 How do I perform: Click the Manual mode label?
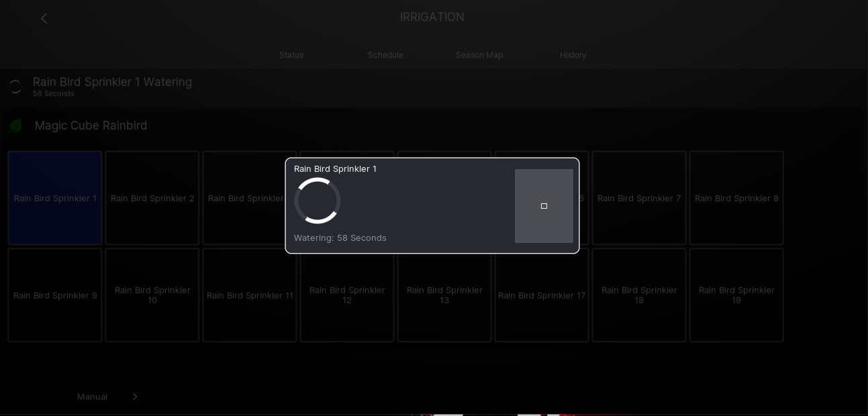(x=92, y=397)
